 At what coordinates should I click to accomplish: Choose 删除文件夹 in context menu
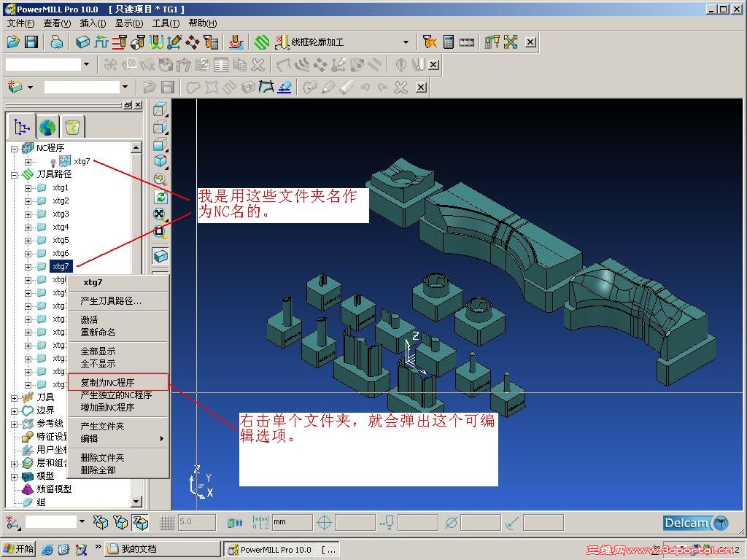118,458
